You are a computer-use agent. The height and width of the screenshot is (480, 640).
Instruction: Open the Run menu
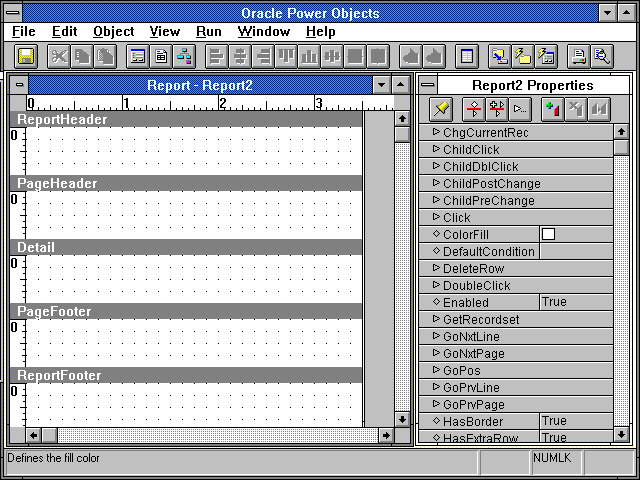click(x=208, y=31)
